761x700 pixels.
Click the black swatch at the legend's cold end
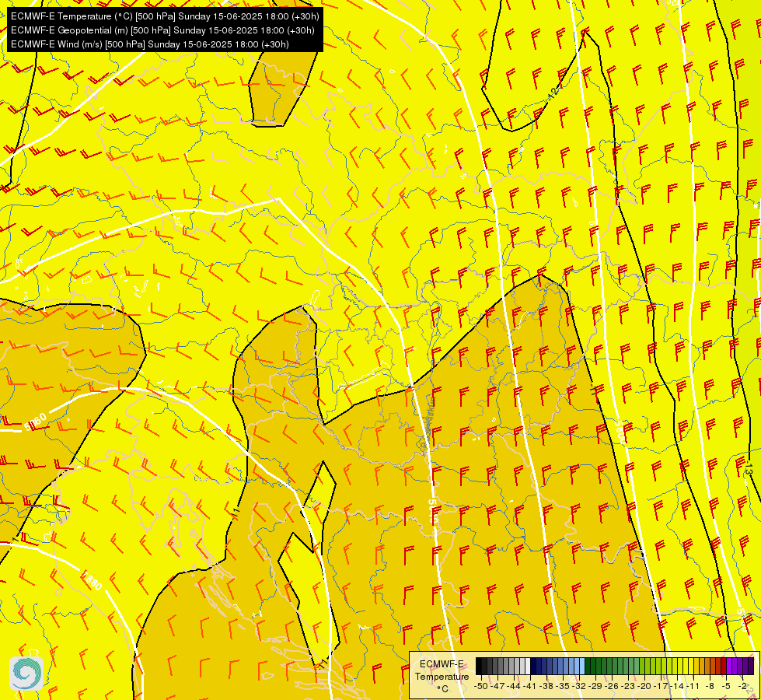[479, 666]
